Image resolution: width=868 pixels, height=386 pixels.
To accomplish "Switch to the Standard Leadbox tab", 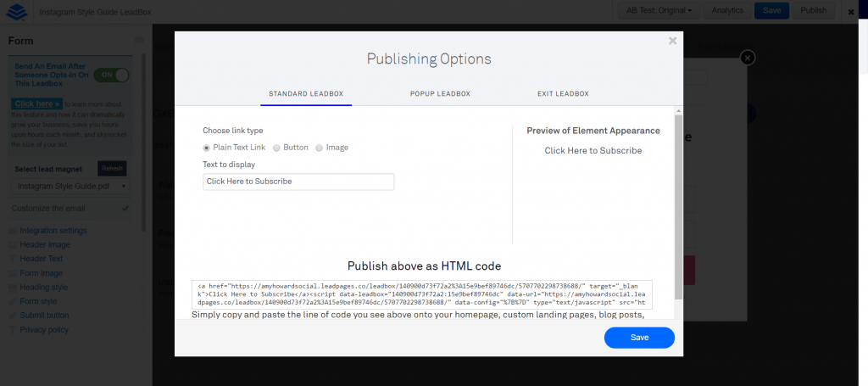I will tap(306, 93).
